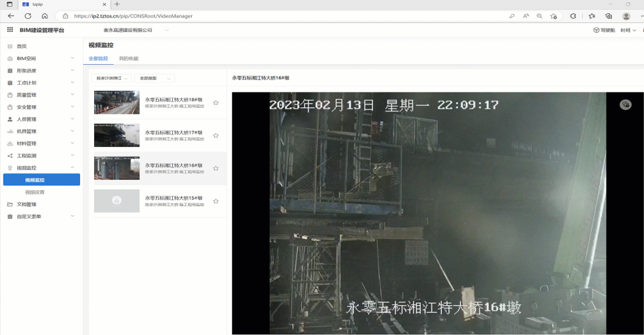Go to 首页 in sidebar
Image resolution: width=644 pixels, height=335 pixels.
coord(22,46)
